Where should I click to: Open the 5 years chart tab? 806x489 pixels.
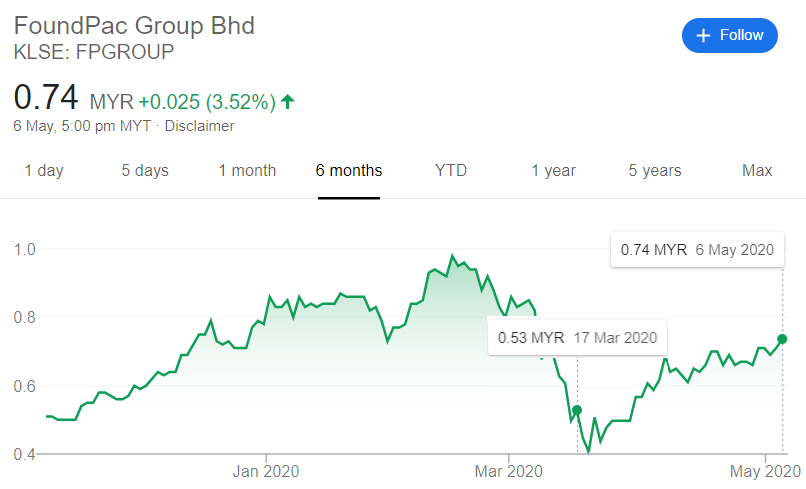655,171
